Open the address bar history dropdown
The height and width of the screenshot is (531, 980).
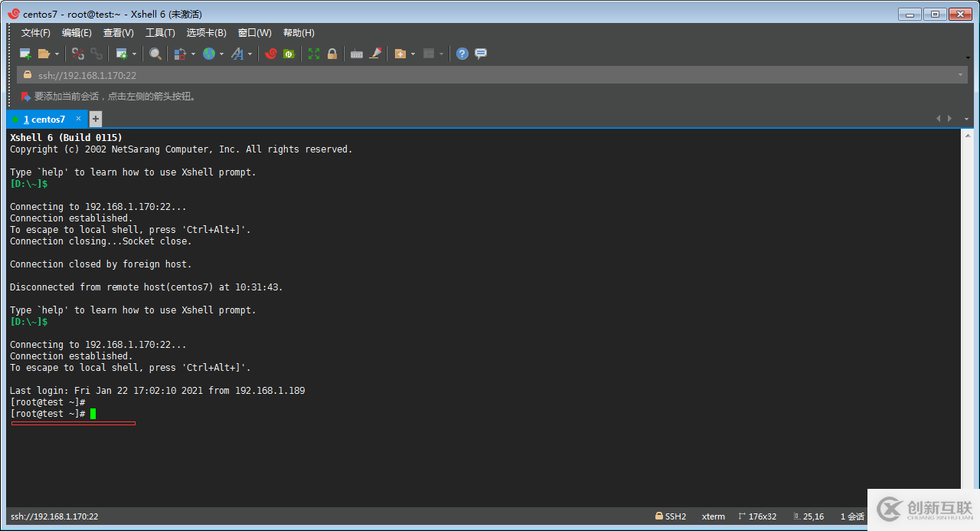pyautogui.click(x=960, y=75)
